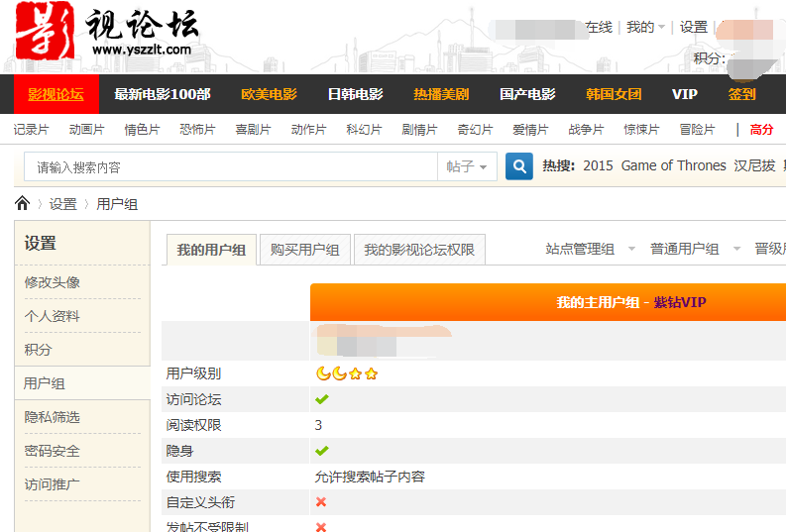The image size is (786, 532).
Task: Click 用户组 in the breadcrumb
Action: coord(117,204)
